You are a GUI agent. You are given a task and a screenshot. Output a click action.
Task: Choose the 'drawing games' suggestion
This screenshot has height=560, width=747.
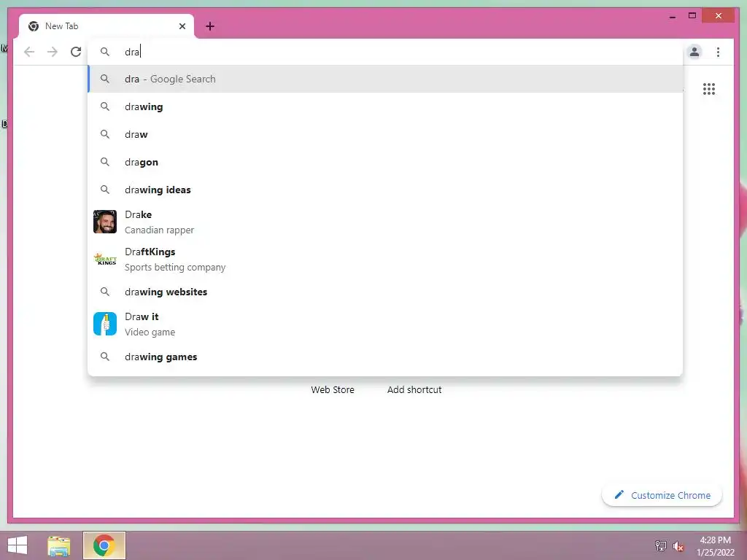click(x=385, y=357)
